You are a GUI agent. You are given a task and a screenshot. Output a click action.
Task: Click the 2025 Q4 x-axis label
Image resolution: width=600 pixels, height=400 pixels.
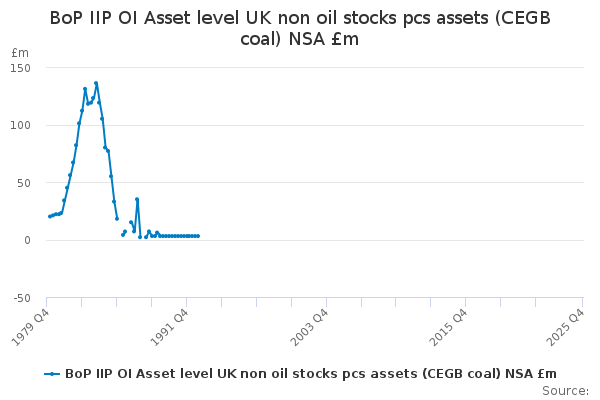566,325
